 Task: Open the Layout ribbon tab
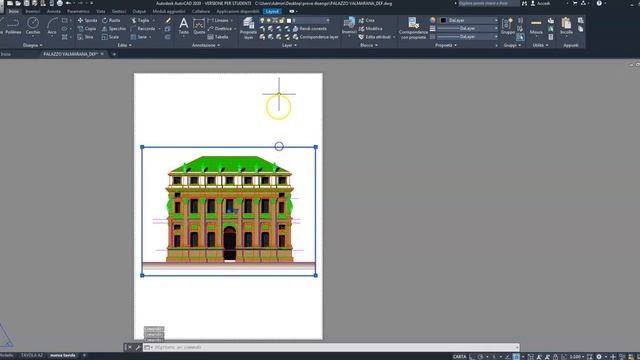point(272,11)
